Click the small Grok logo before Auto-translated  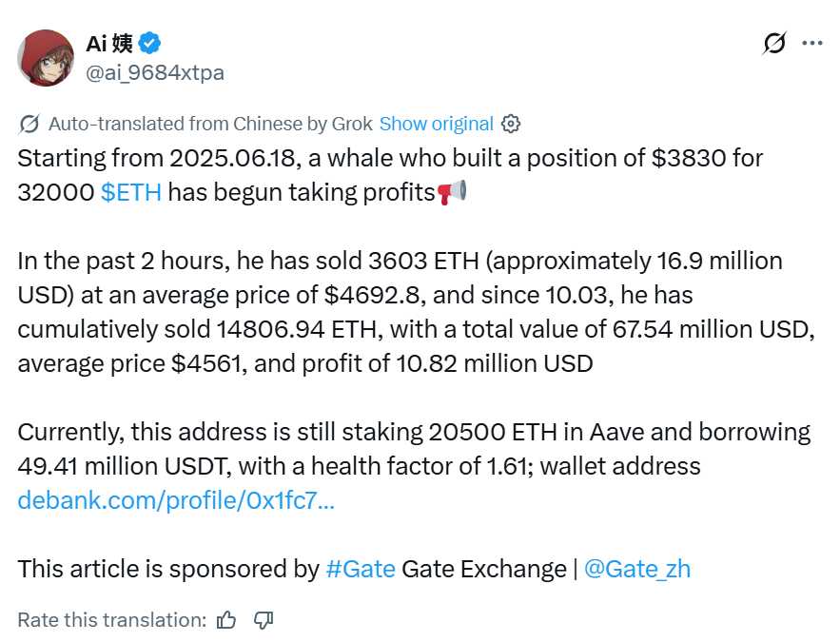coord(29,124)
